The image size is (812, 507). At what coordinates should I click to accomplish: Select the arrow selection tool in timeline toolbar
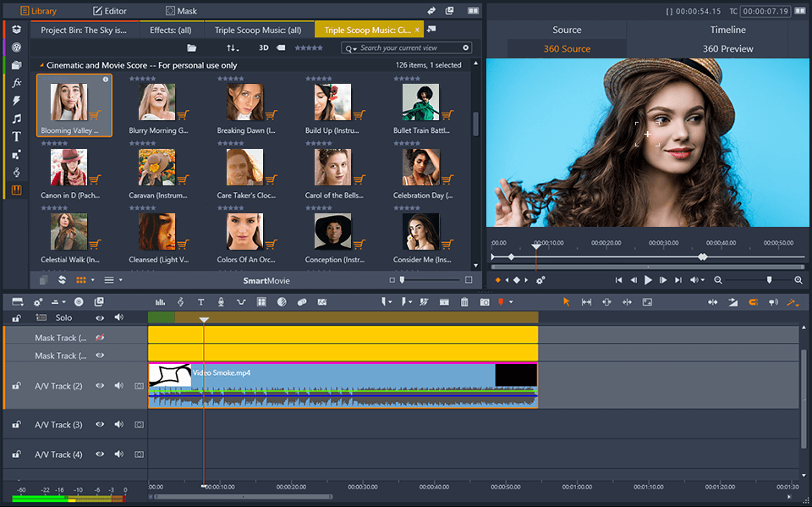[567, 302]
